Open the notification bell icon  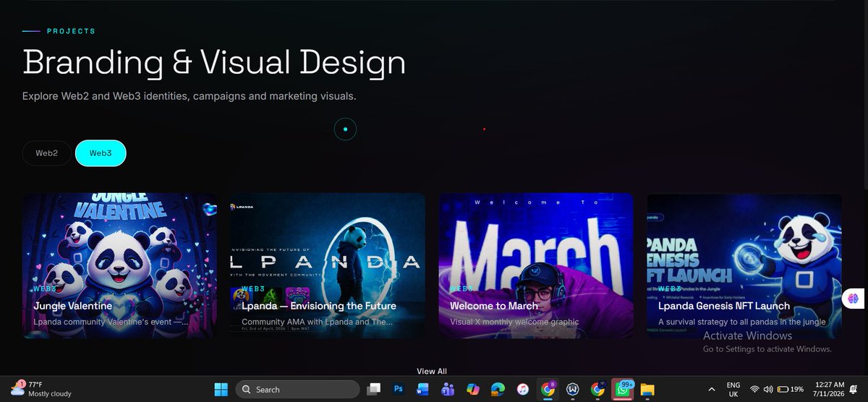point(854,390)
